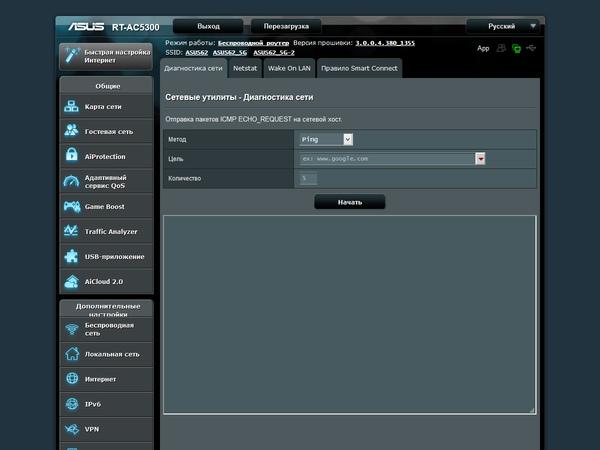Open the Ping method dropdown
600x450 pixels.
tap(326, 139)
